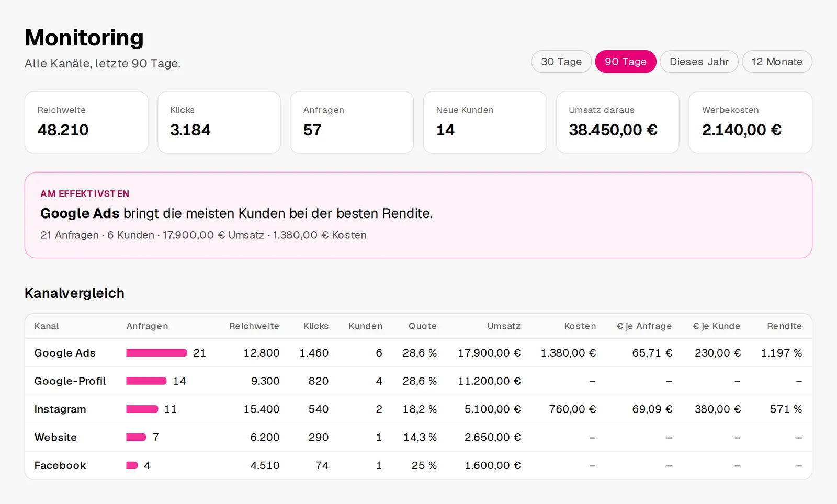Viewport: 837px width, 504px height.
Task: Click Website's 14,3 % Quote cell
Action: click(420, 438)
